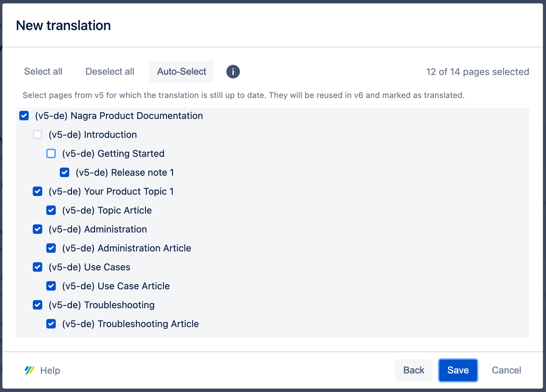Screen dimensions: 546x392
Task: Uncheck the Topic Article checkbox
Action: [x=51, y=210]
